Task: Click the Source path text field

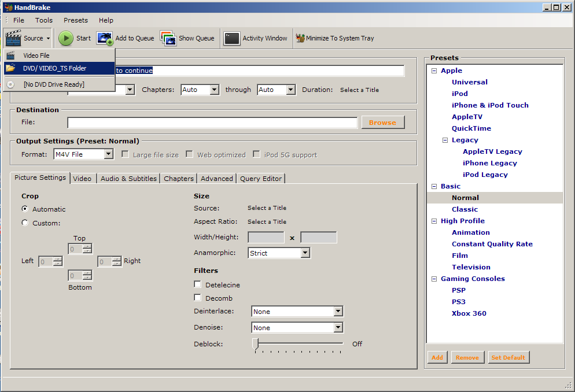Action: (x=260, y=71)
